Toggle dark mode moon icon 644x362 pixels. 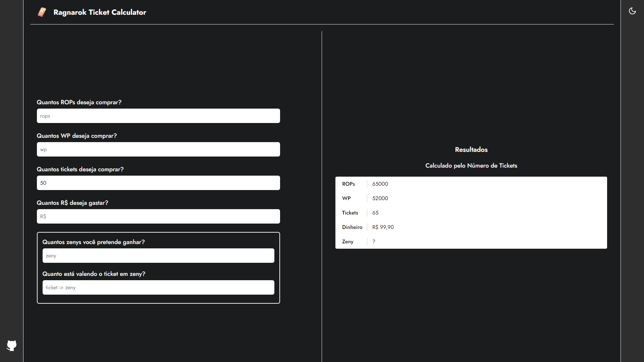tap(632, 11)
